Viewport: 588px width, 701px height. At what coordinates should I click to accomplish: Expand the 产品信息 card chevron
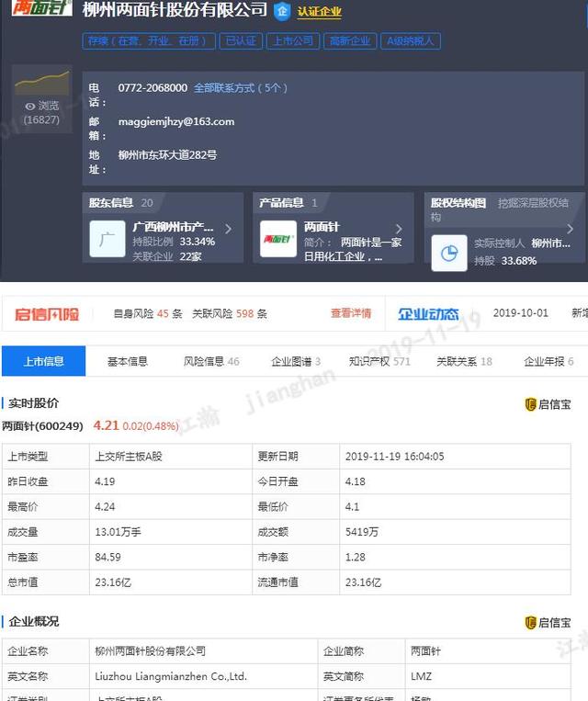399,229
